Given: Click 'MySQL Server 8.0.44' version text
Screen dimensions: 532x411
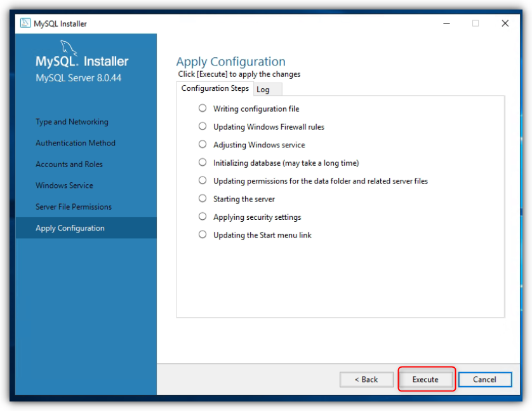Looking at the screenshot, I should (78, 78).
